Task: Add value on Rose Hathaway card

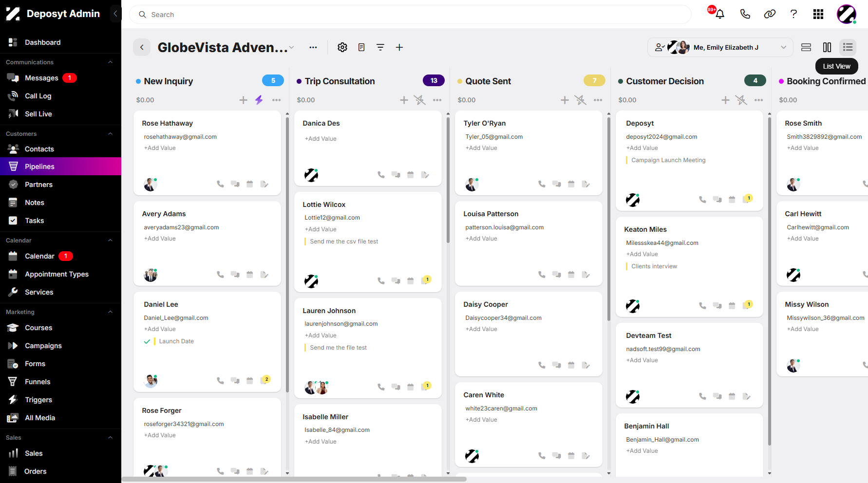Action: (x=160, y=148)
